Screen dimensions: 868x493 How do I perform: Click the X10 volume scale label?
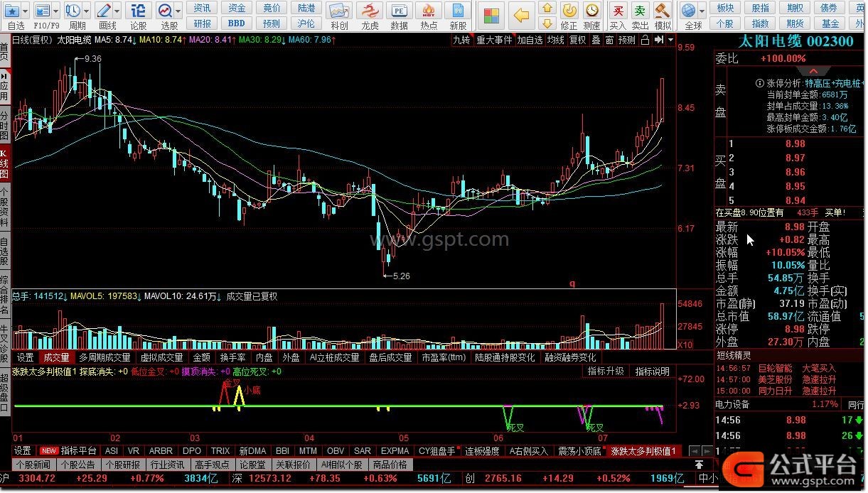pos(685,345)
